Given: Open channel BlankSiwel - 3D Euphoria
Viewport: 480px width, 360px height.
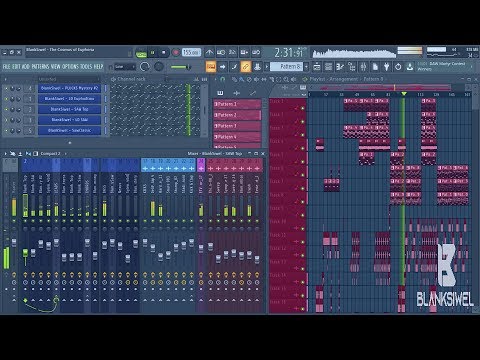Looking at the screenshot, I should coord(69,99).
